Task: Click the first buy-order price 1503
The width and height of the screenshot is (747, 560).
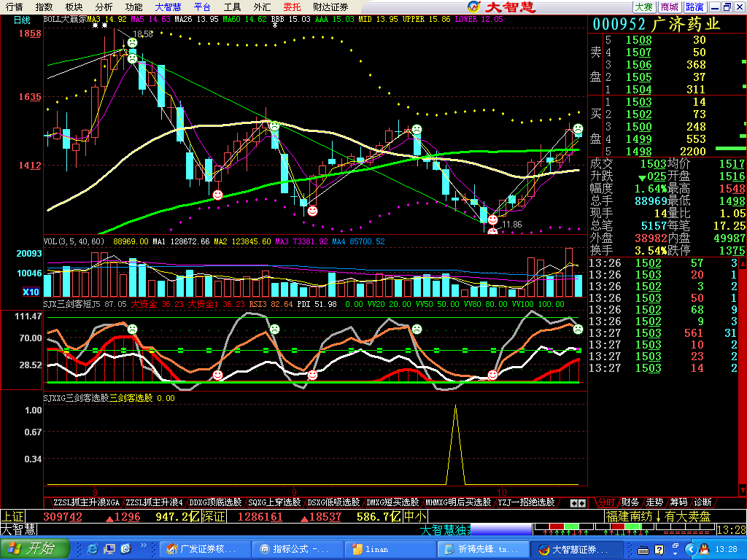Action: [x=638, y=102]
